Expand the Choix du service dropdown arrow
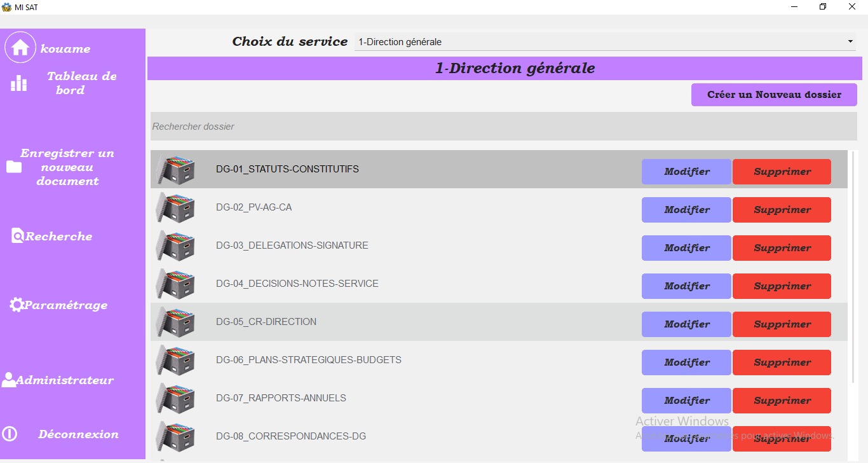Image resolution: width=868 pixels, height=463 pixels. click(850, 42)
